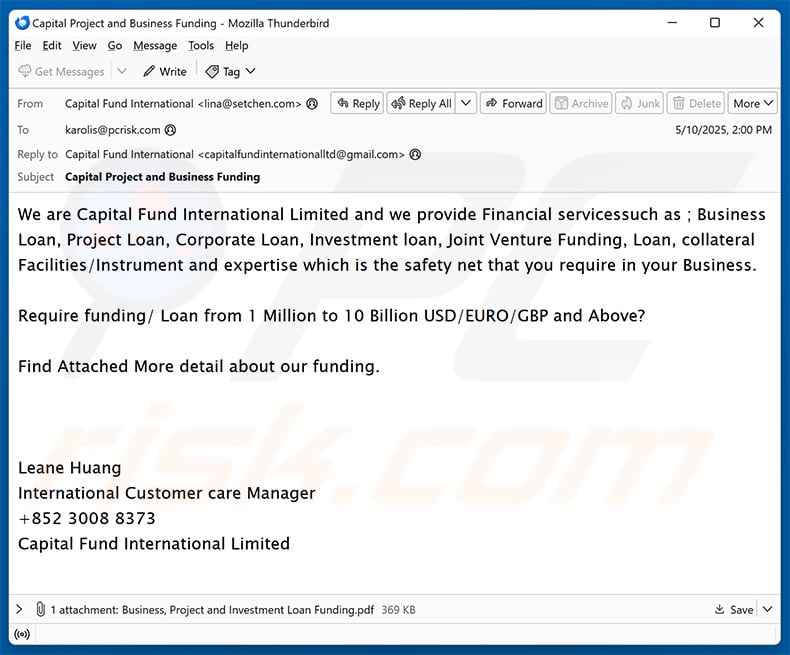Click contact icon beside the Reply-to gmail address

(x=415, y=155)
